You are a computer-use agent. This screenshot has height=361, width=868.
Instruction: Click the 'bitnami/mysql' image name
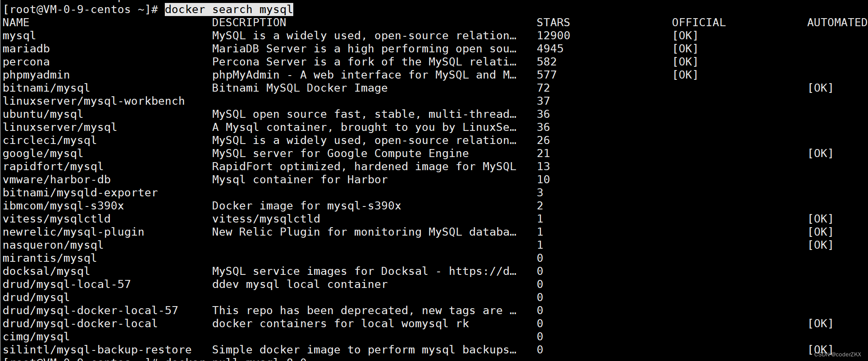pos(46,88)
